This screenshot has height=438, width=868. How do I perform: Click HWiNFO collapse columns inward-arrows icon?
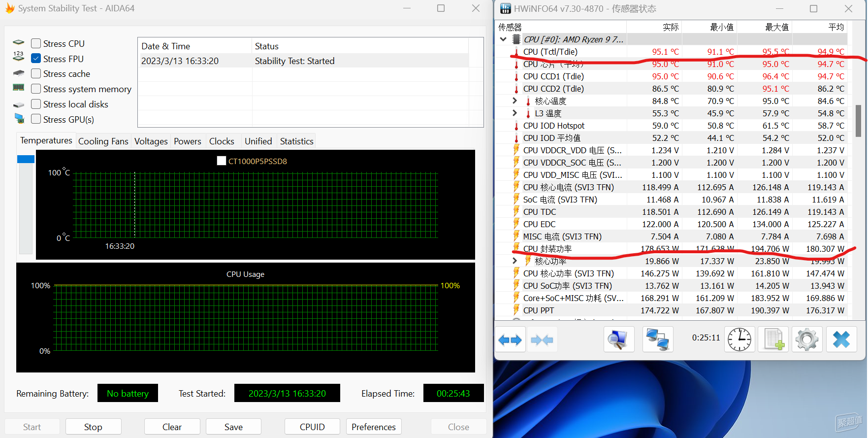pyautogui.click(x=543, y=339)
